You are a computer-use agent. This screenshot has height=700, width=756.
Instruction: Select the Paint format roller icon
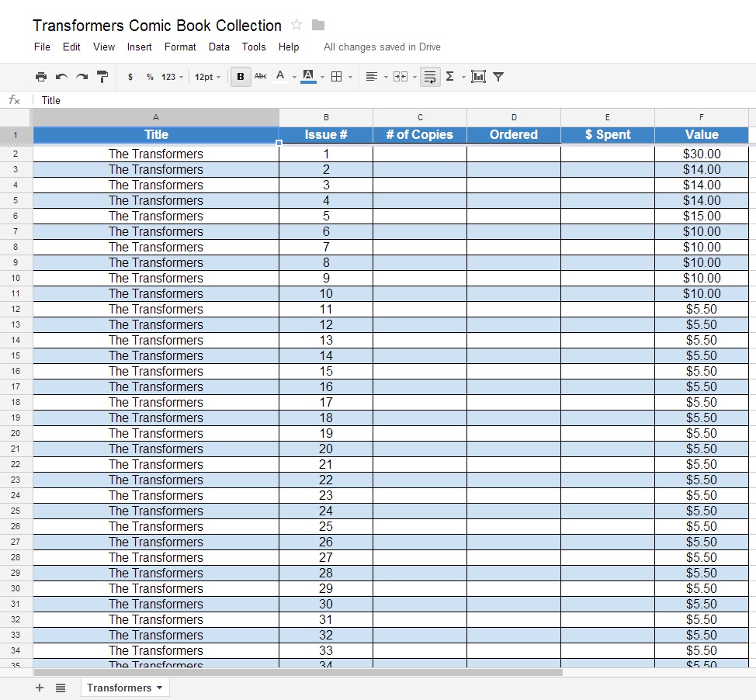(102, 77)
